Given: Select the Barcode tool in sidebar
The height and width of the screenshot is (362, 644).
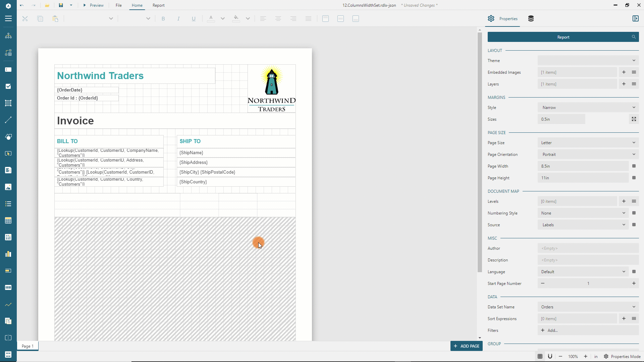Looking at the screenshot, I should [x=8, y=288].
